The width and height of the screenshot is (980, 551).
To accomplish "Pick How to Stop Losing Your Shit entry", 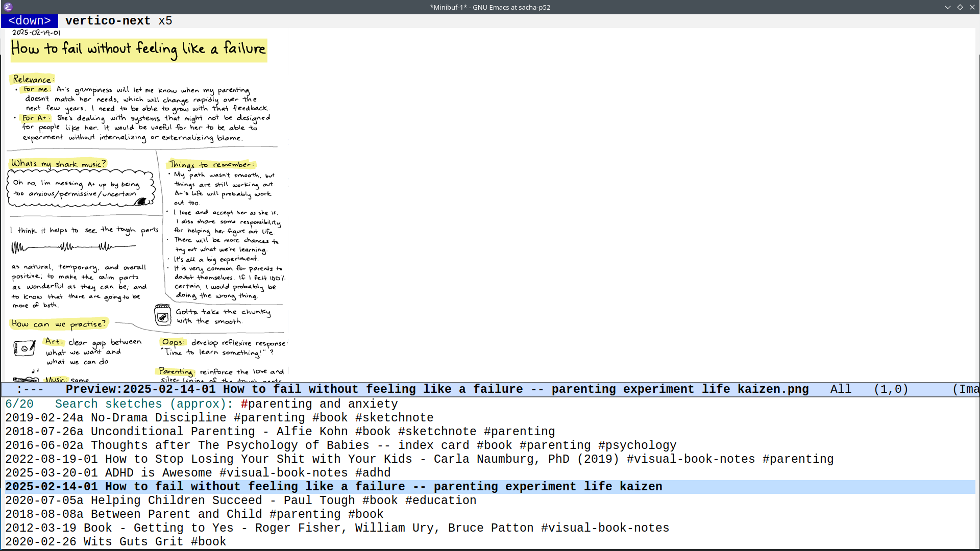I will 419,459.
